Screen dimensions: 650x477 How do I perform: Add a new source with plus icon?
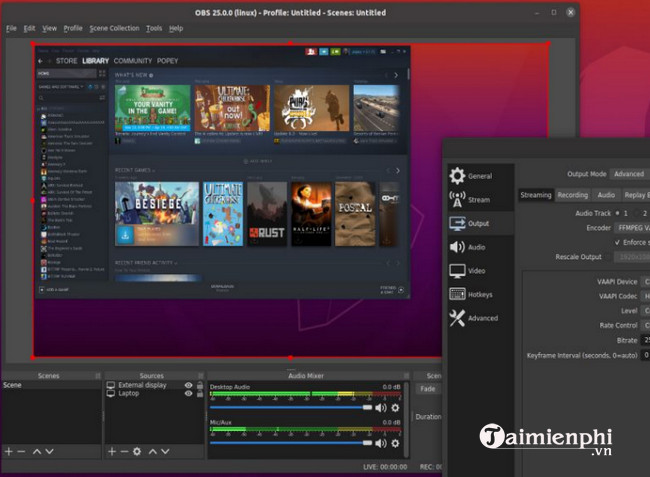click(112, 451)
